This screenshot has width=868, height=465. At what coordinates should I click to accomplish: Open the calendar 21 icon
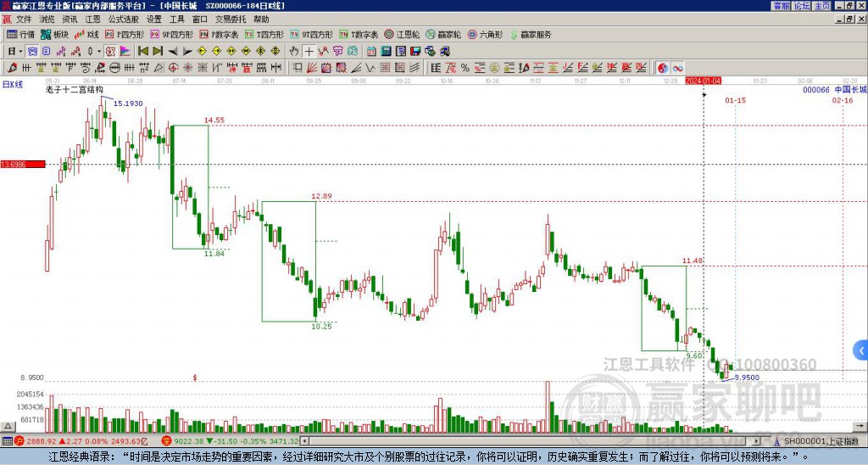click(371, 51)
